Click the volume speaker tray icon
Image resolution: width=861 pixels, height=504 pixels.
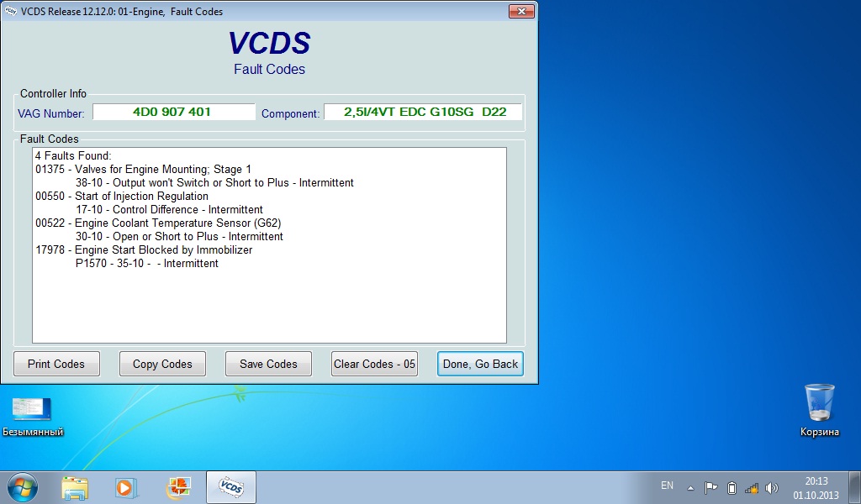point(772,487)
